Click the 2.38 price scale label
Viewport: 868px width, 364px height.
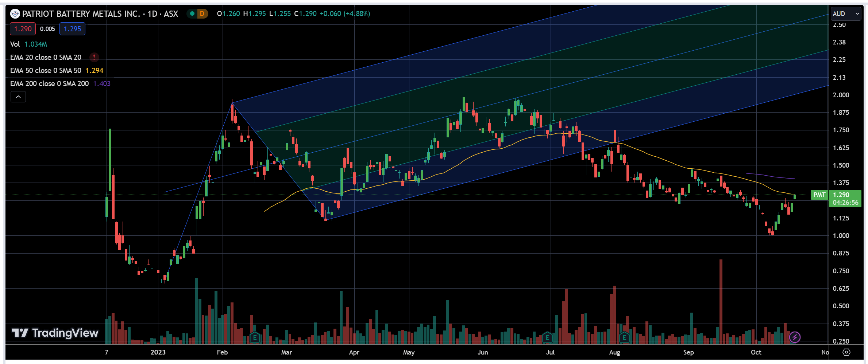[839, 42]
